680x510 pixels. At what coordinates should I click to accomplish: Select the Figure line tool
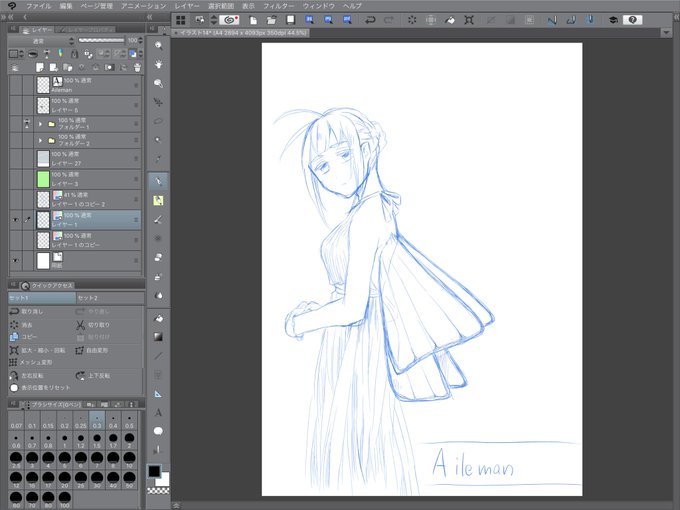158,356
